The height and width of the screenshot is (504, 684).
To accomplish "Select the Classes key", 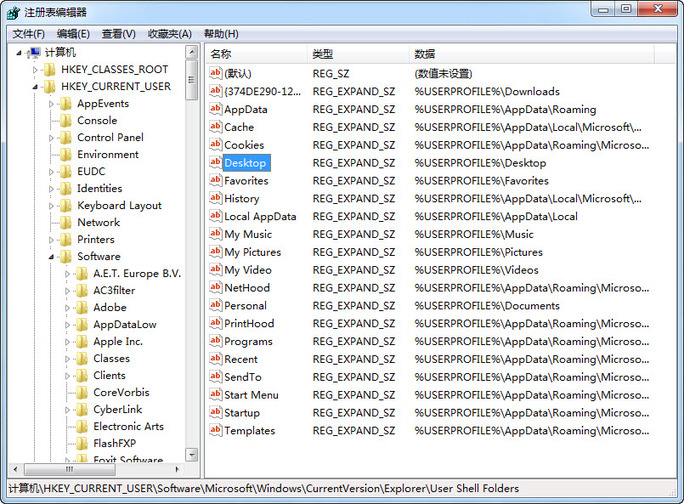I will point(112,359).
